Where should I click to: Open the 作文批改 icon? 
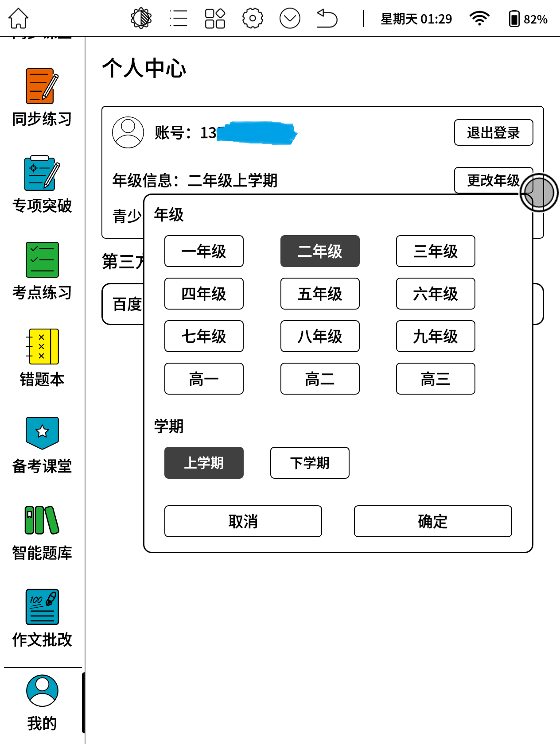coord(42,607)
